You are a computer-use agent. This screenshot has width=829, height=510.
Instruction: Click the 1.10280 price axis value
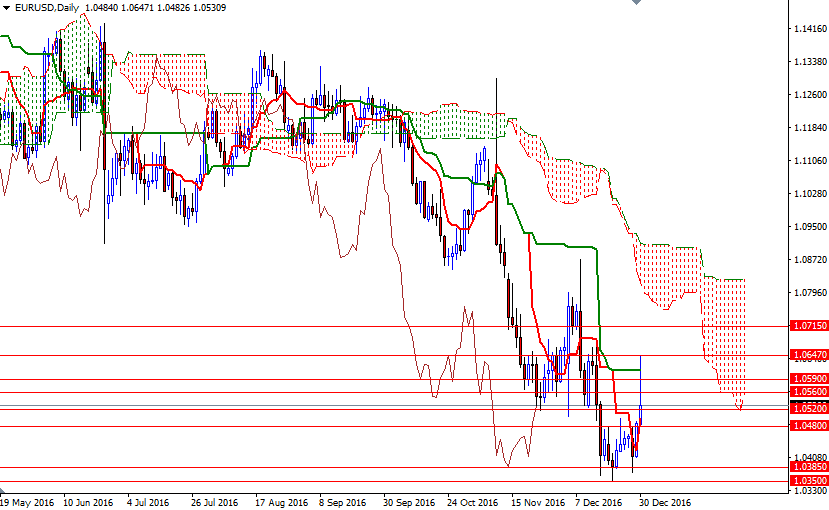pos(810,193)
